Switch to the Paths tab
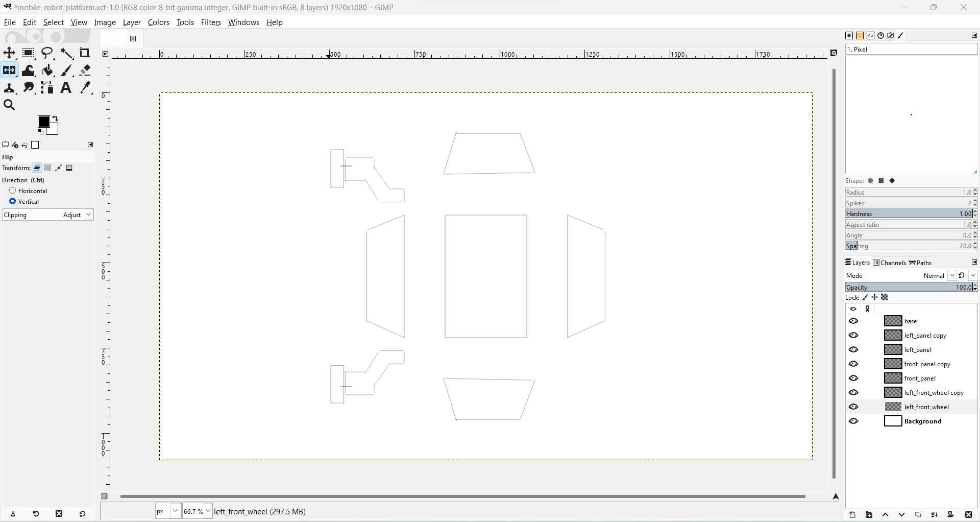Image resolution: width=980 pixels, height=522 pixels. pos(920,263)
